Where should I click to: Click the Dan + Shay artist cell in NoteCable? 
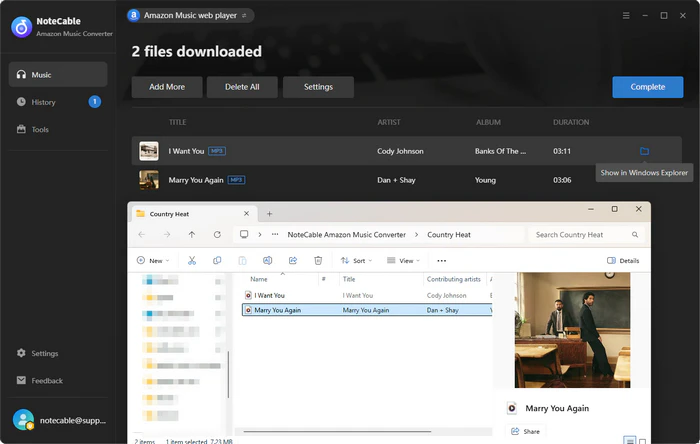pos(396,180)
